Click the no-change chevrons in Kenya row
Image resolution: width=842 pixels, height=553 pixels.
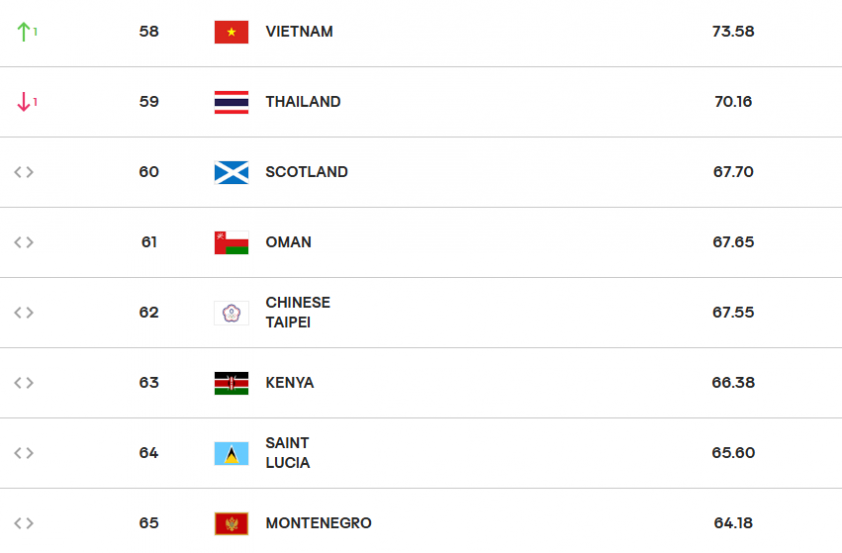point(24,383)
